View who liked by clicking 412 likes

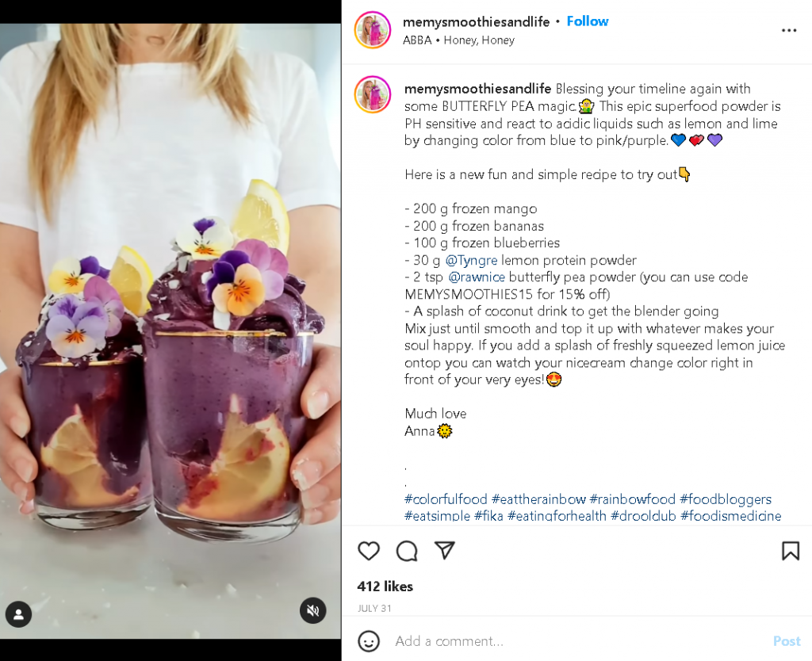coord(385,586)
